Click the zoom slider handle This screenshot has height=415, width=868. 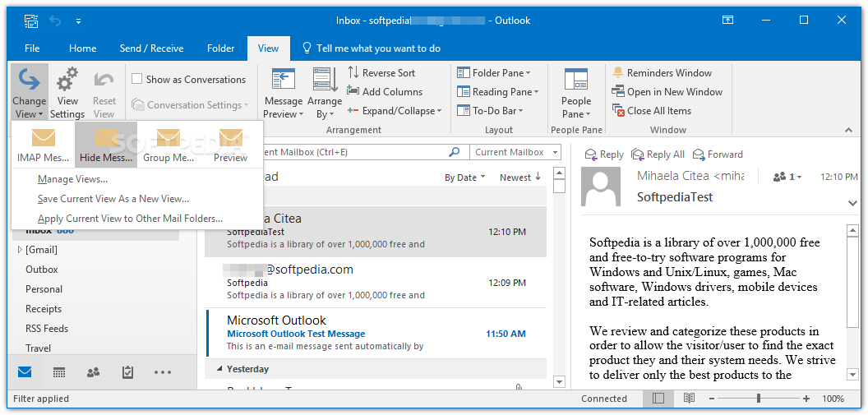[759, 399]
